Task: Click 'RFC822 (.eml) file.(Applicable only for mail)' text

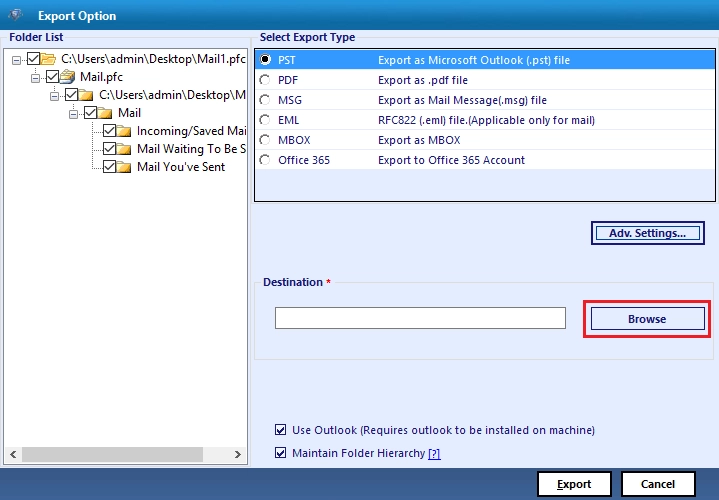Action: [487, 120]
